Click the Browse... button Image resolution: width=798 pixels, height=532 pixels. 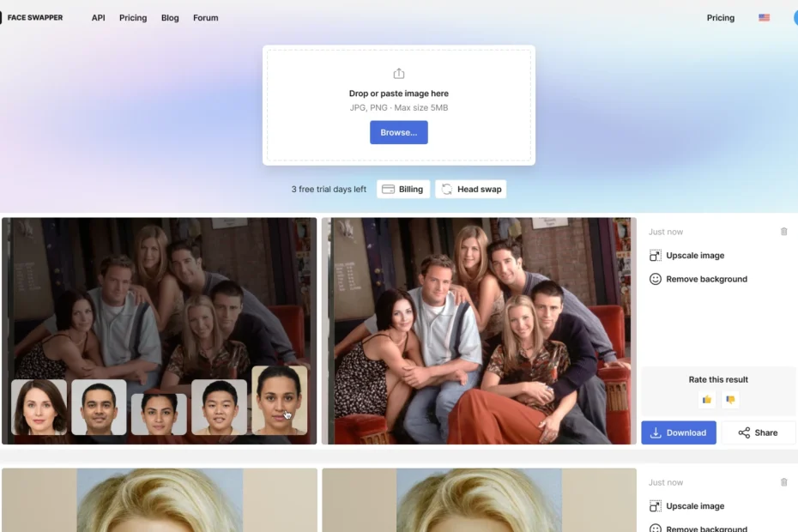(x=399, y=132)
